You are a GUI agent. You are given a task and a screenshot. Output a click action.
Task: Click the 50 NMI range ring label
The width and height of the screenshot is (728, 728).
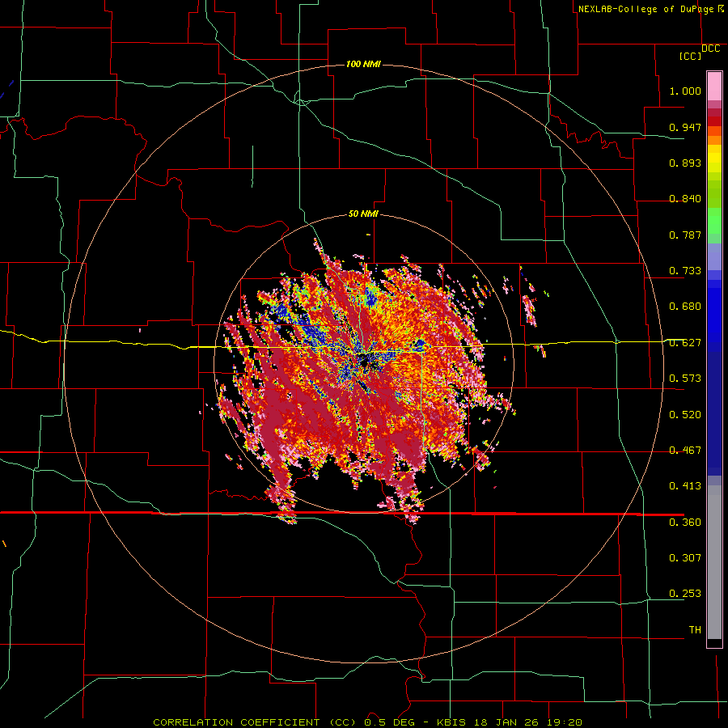pos(363,214)
